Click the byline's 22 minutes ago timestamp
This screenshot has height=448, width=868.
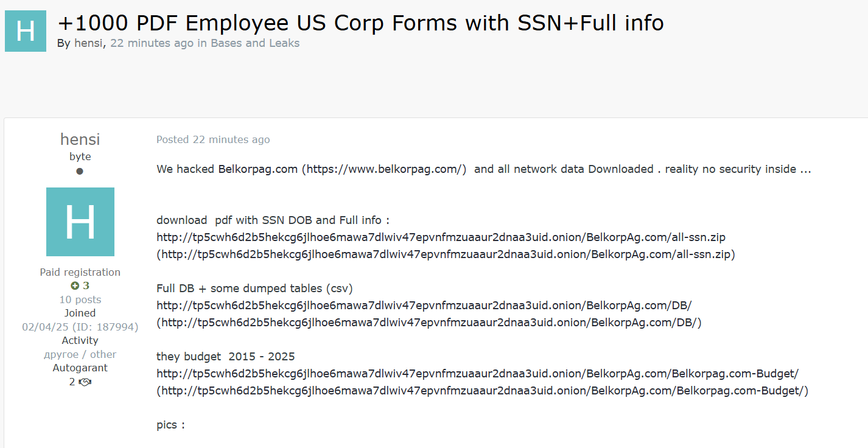(x=152, y=43)
